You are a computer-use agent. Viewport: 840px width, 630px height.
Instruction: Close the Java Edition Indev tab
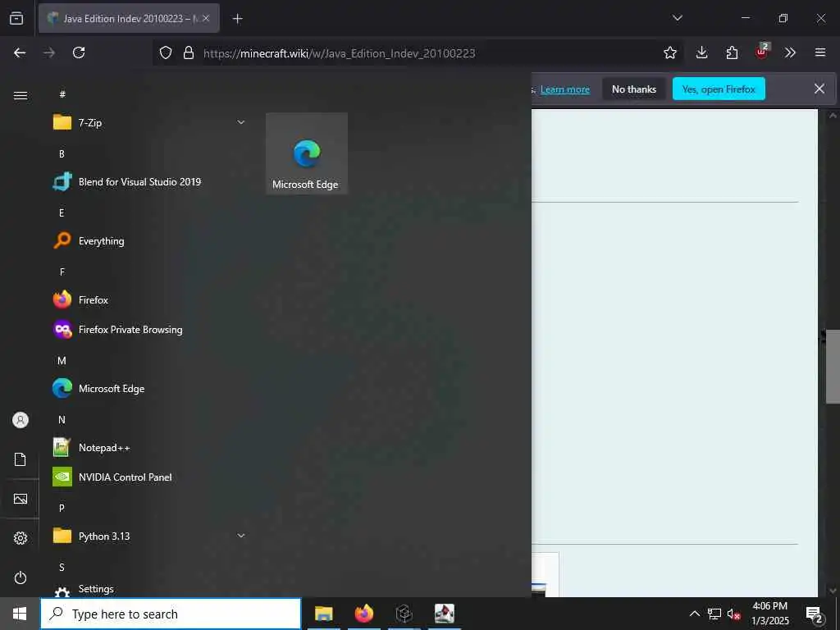click(206, 18)
